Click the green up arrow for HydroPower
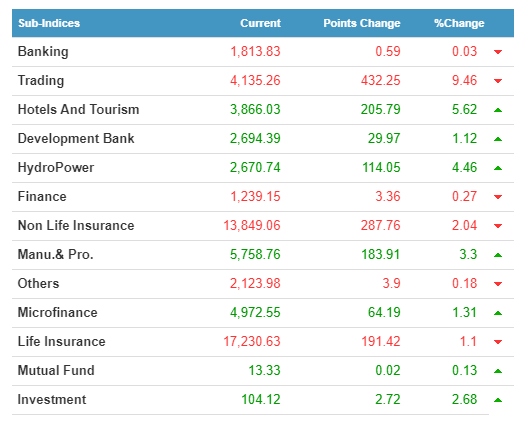Screen dimensions: 529x421 pos(498,168)
